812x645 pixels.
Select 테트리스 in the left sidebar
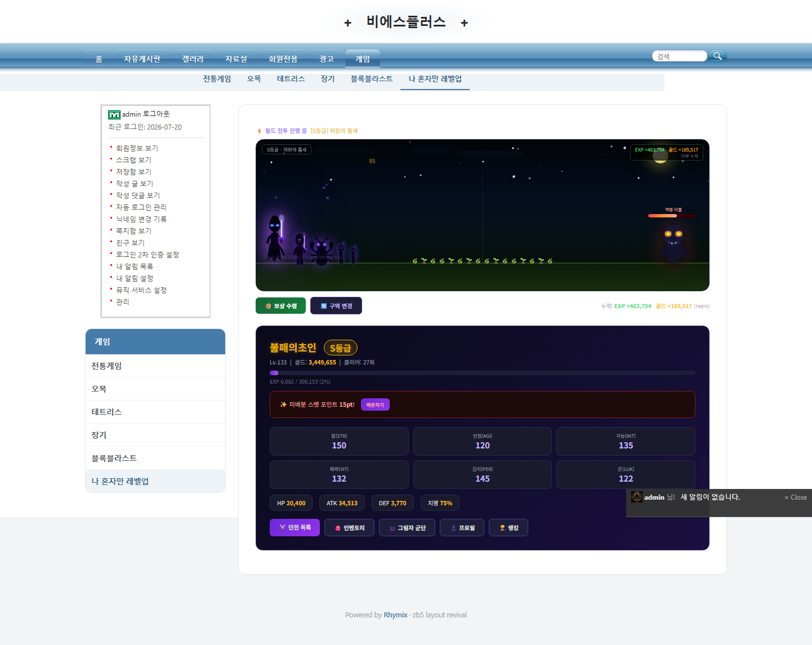click(x=155, y=412)
